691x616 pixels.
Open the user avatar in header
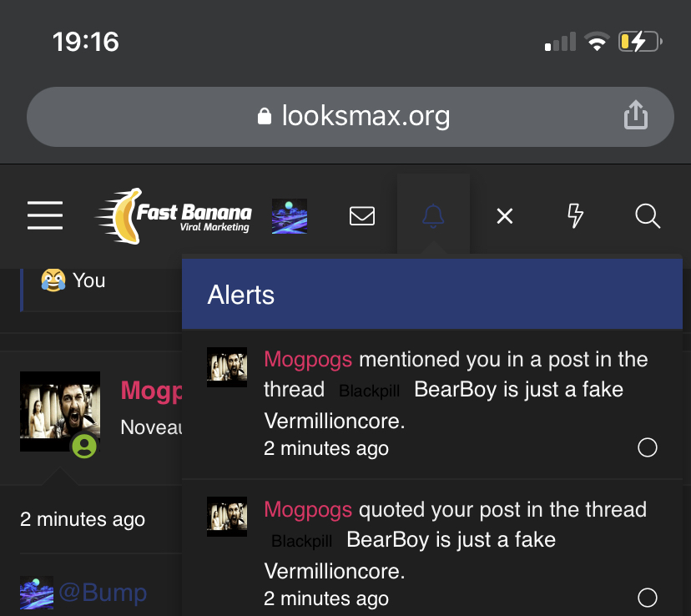290,216
